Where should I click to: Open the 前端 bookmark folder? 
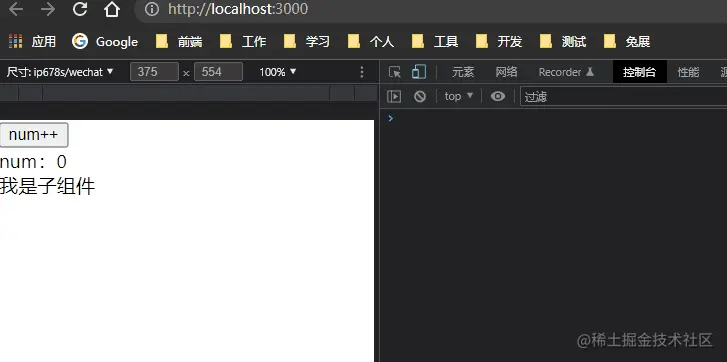click(x=179, y=42)
